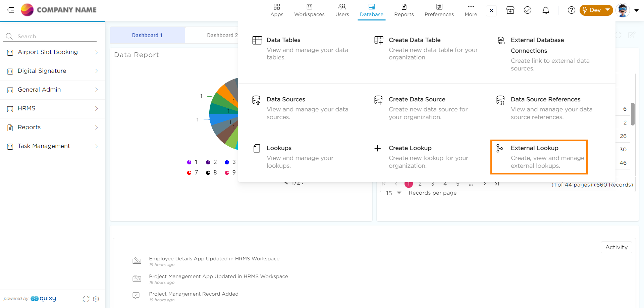The width and height of the screenshot is (644, 308).
Task: Click the Activity button
Action: (x=616, y=247)
